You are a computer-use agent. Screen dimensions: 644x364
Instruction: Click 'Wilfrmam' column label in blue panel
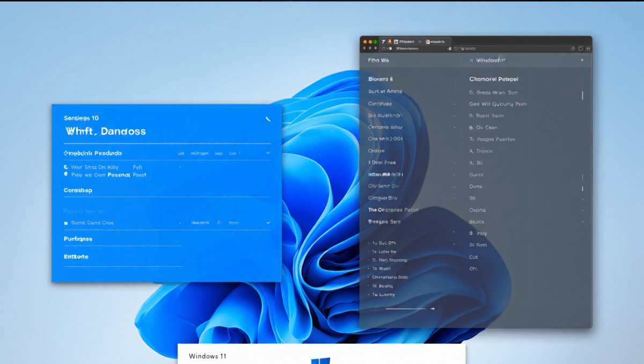(200, 154)
